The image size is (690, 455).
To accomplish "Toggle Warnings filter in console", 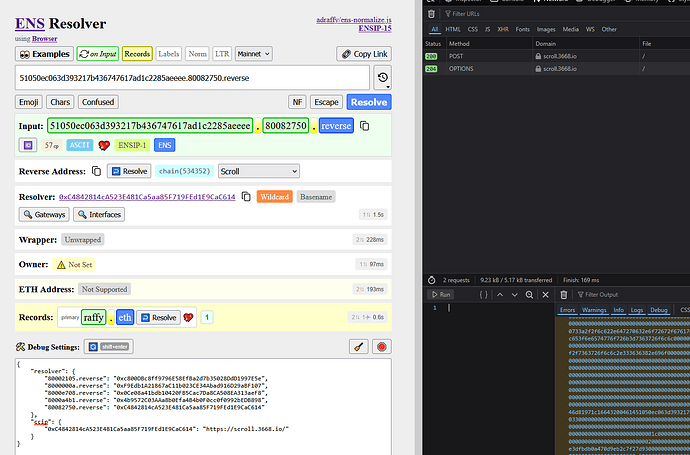I will (x=594, y=310).
